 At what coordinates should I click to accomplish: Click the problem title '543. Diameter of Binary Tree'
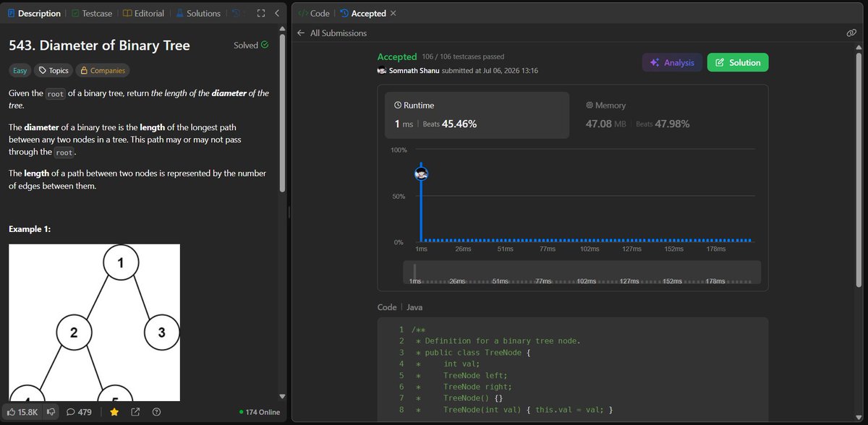[99, 46]
